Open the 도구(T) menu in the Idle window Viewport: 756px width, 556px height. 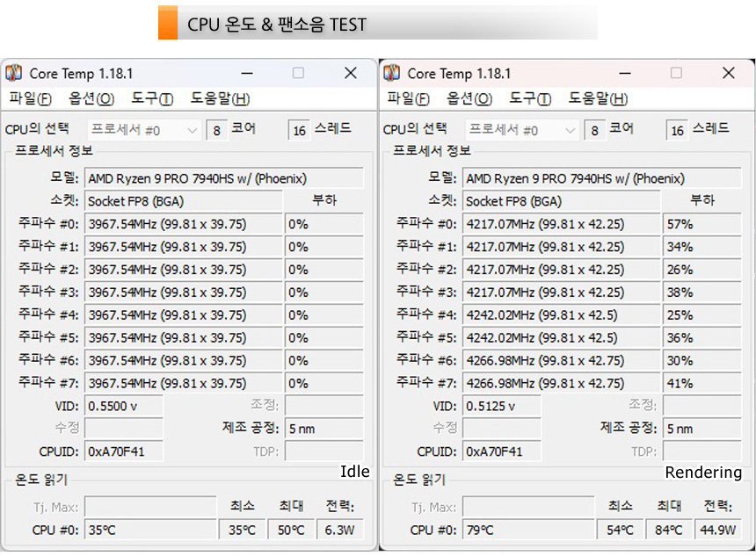coord(152,98)
